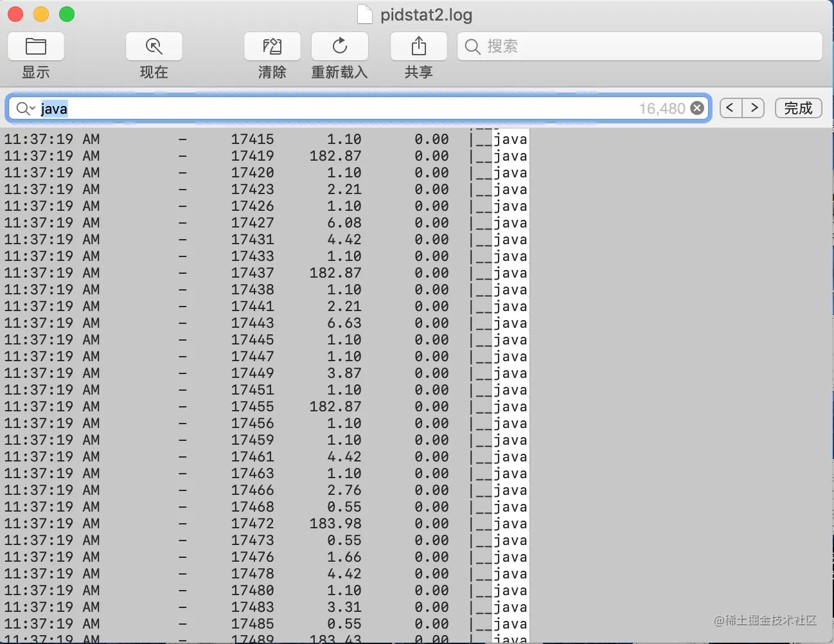Go to previous match arrow

[x=731, y=108]
